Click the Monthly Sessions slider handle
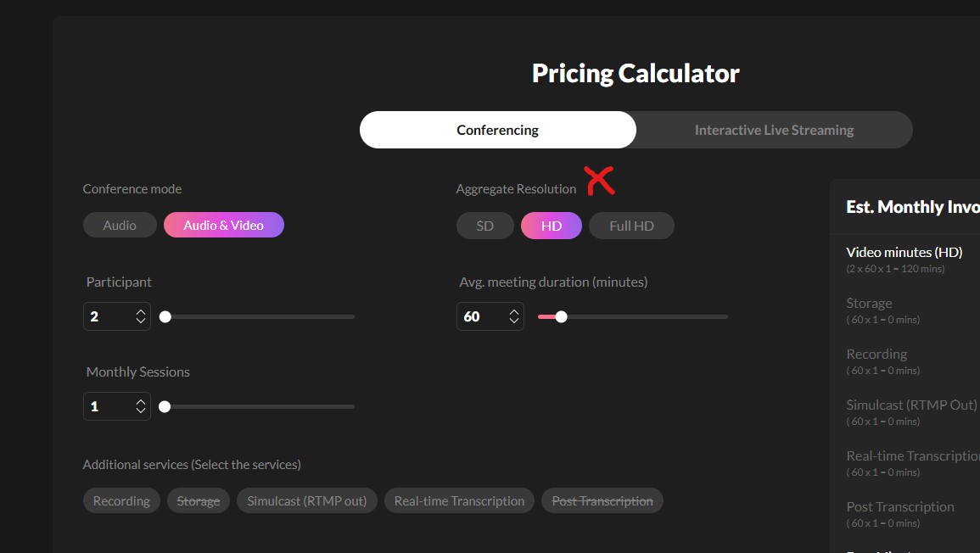The image size is (980, 553). pyautogui.click(x=165, y=406)
